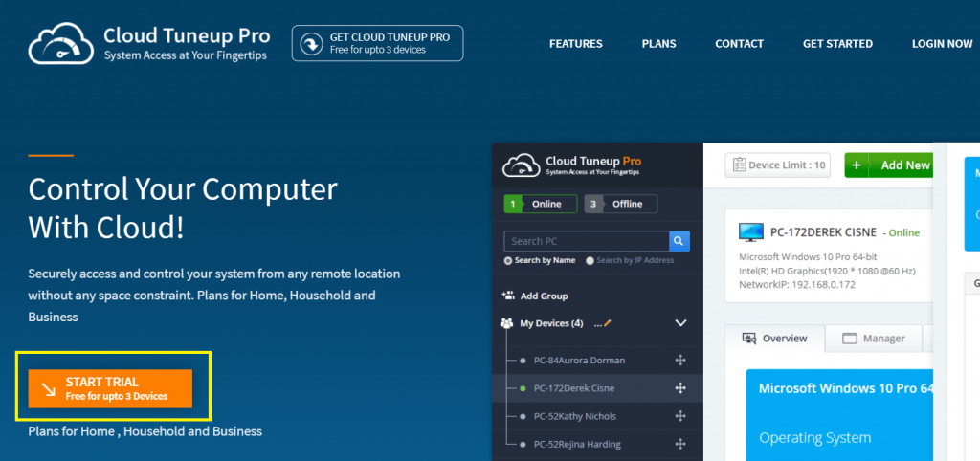Click the monitor icon beside PC-172DEREK CISNE
Screen dimensions: 980x461
pos(750,231)
